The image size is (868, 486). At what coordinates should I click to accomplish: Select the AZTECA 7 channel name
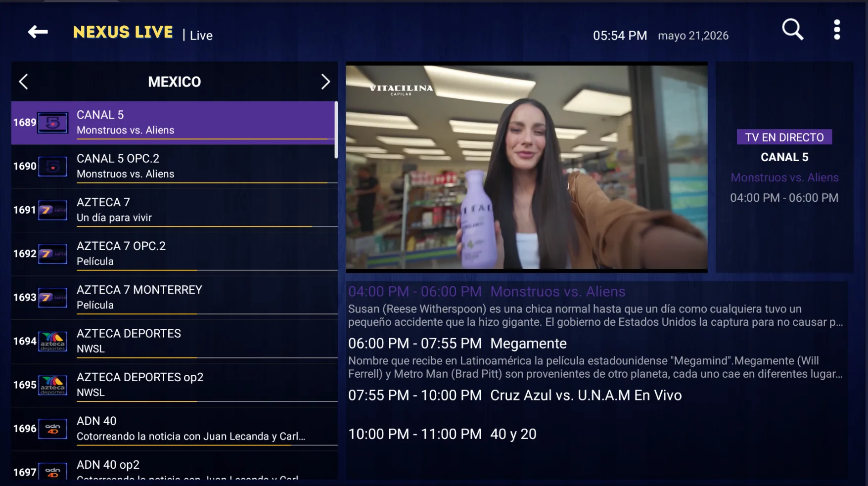pyautogui.click(x=103, y=202)
